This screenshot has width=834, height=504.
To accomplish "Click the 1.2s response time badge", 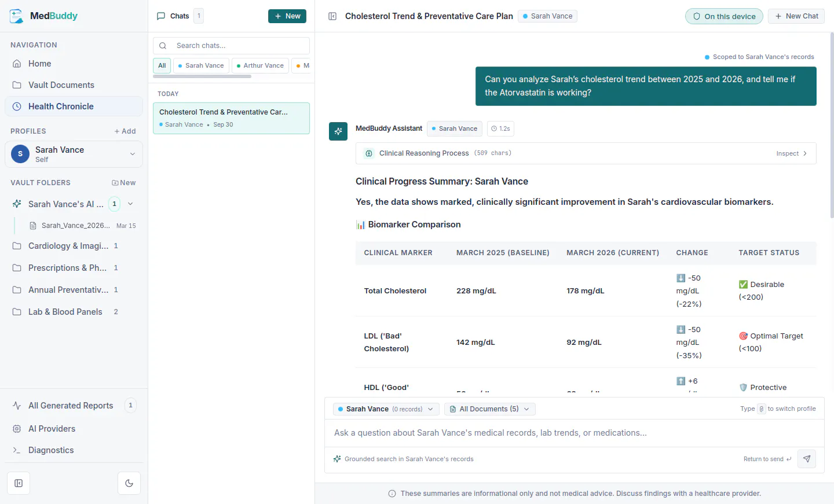I will (500, 128).
